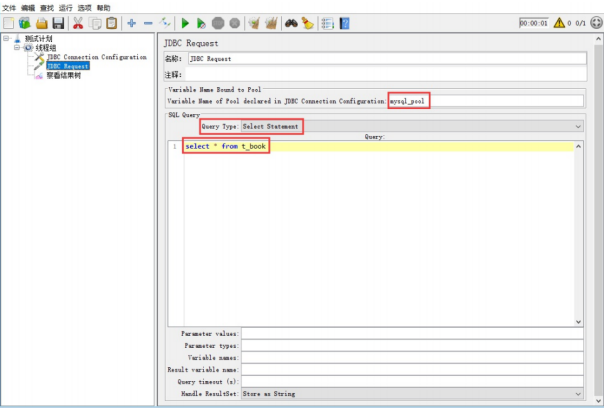This screenshot has height=409, width=604.
Task: Click the elapsed time display 00:00:01
Action: click(x=534, y=23)
